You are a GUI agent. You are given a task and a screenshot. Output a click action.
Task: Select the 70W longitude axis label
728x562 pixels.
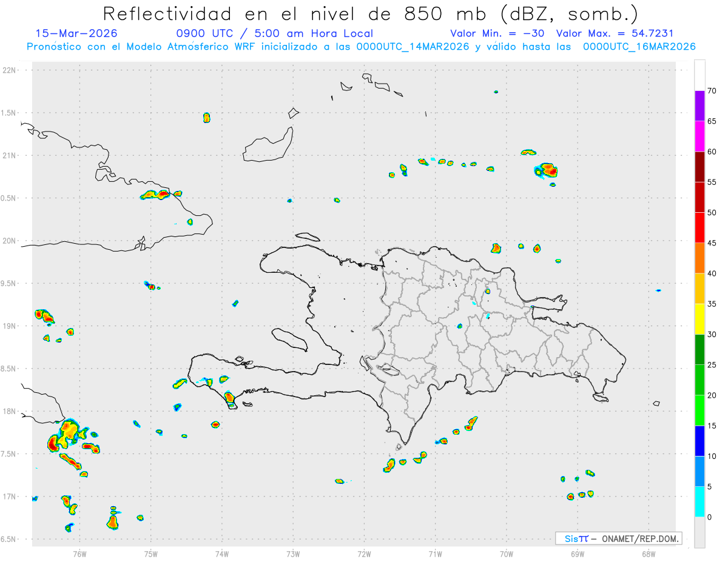click(x=507, y=554)
